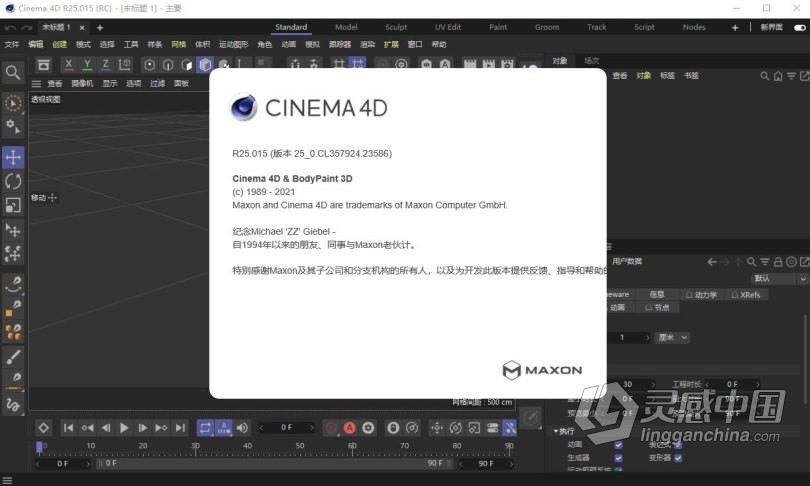Jump to previous keyframe
This screenshot has height=486, width=810.
pos(87,428)
